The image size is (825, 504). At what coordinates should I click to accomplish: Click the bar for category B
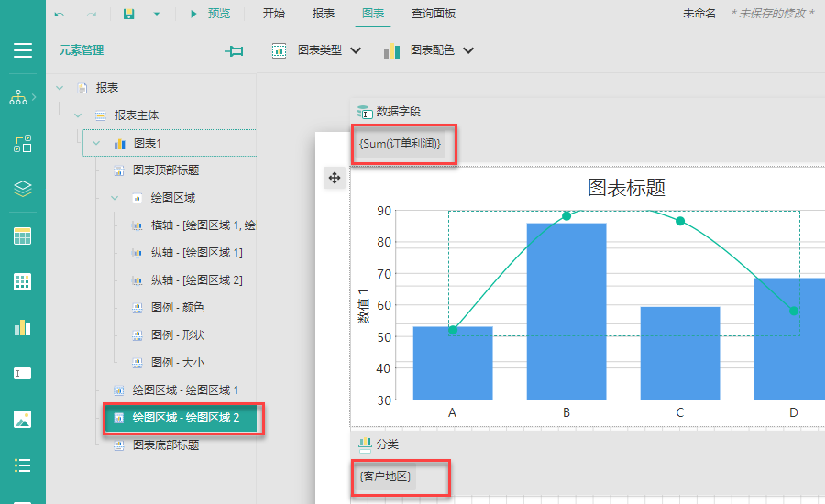click(x=566, y=311)
